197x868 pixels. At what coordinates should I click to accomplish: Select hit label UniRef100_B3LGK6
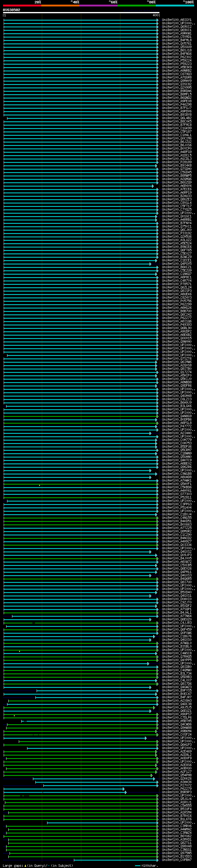point(176,406)
